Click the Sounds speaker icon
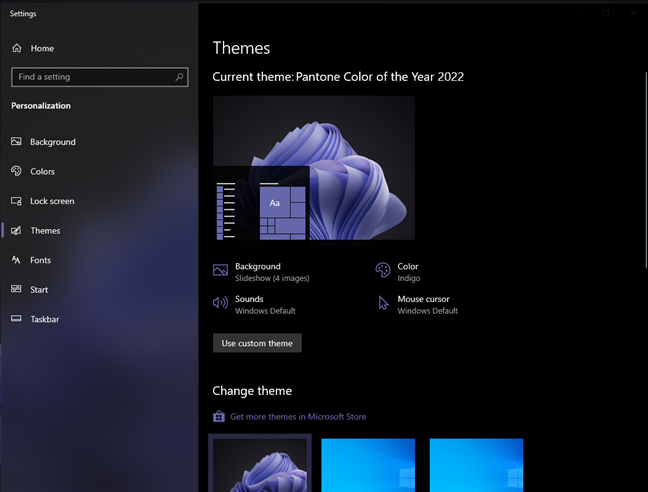Screen dimensions: 648x492 (220, 303)
